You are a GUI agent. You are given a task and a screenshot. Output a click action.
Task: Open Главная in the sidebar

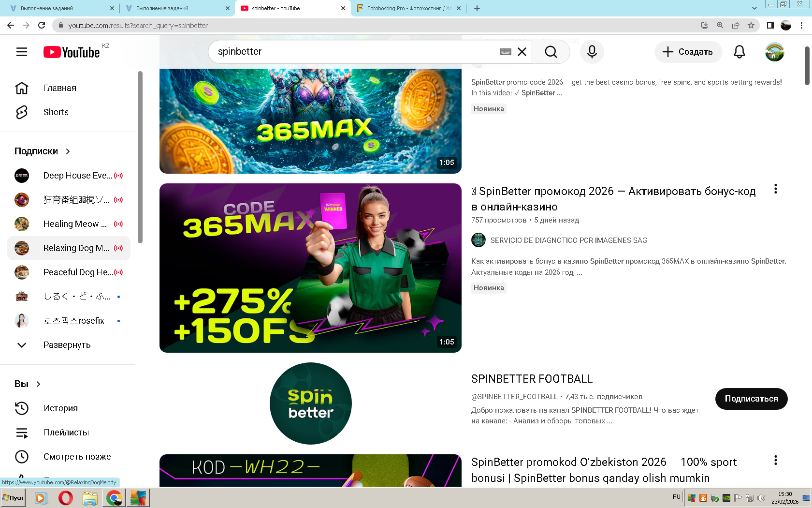point(69,88)
